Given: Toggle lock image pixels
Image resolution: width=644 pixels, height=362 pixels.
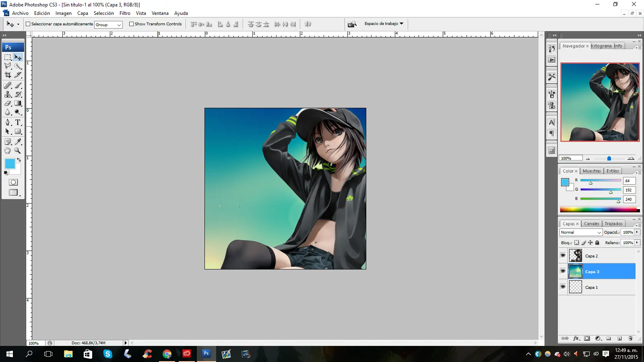Looking at the screenshot, I should click(x=583, y=243).
